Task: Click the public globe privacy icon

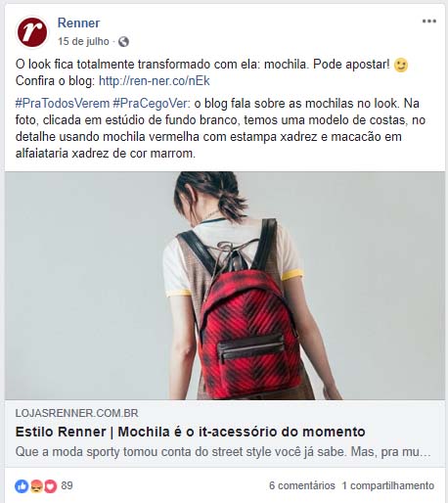Action: click(123, 42)
